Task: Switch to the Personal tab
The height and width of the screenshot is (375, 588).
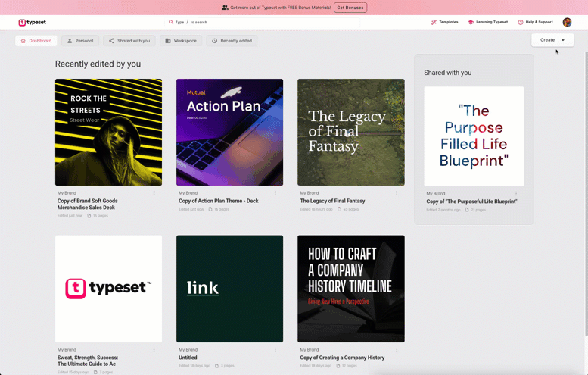Action: 80,41
